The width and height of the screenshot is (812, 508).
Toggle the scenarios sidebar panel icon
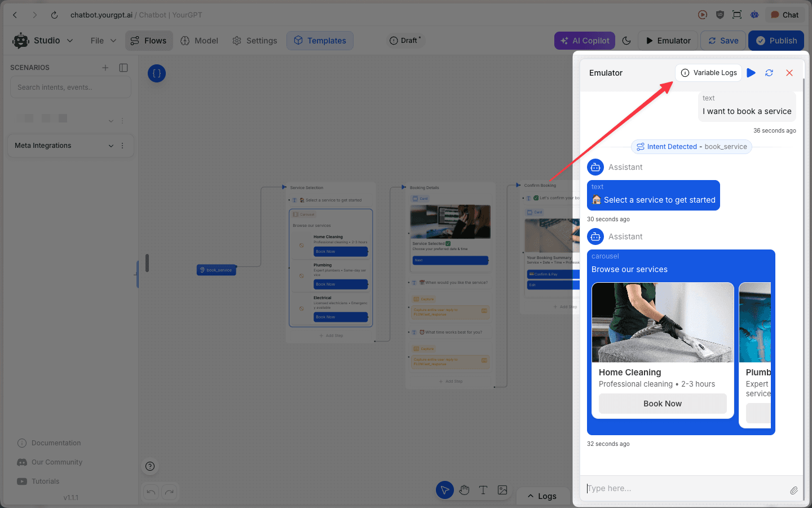coord(123,68)
